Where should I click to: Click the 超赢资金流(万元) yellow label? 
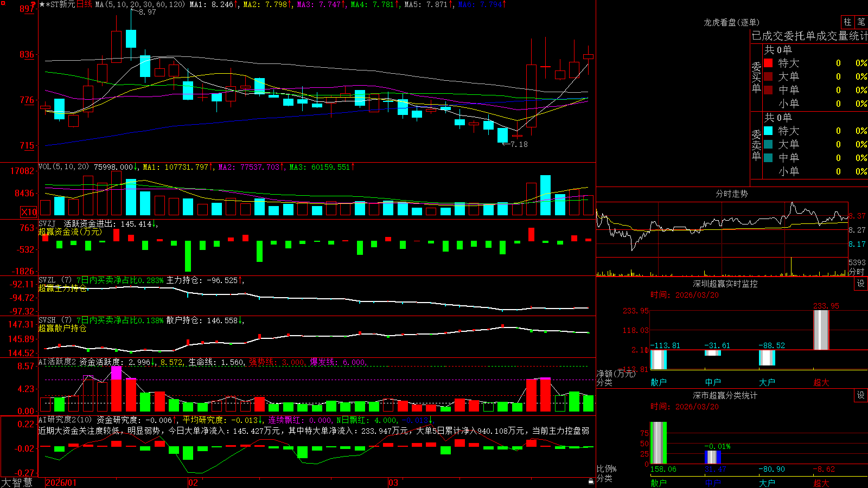(70, 232)
